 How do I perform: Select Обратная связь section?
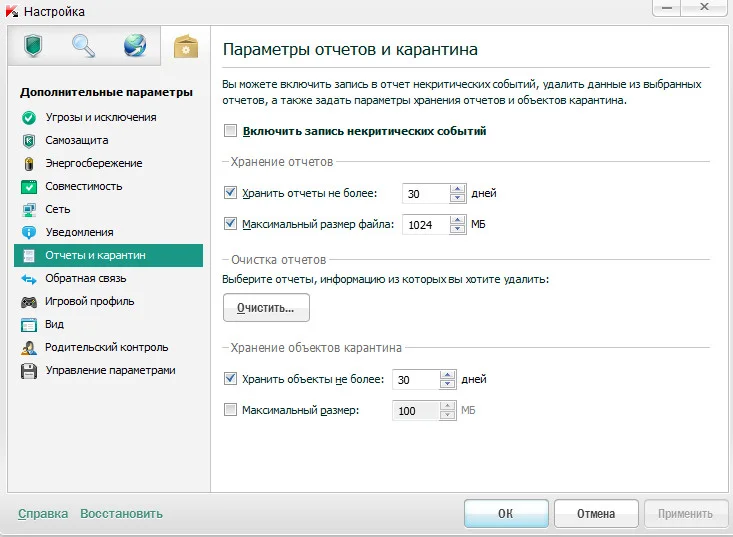108,278
